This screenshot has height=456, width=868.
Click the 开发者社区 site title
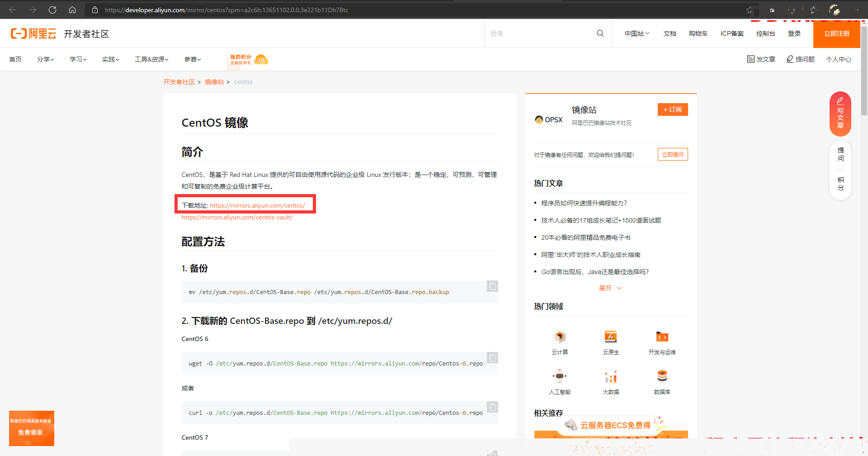pos(86,34)
